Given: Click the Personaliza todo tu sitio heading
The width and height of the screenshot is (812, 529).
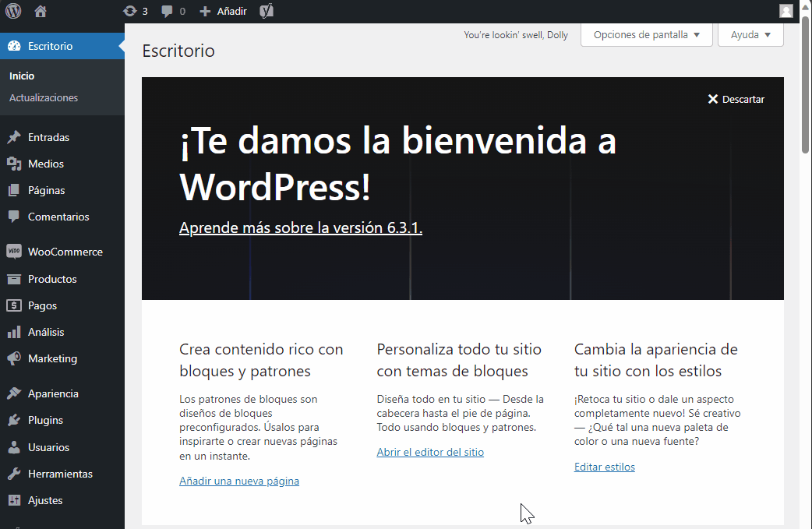Looking at the screenshot, I should point(459,360).
